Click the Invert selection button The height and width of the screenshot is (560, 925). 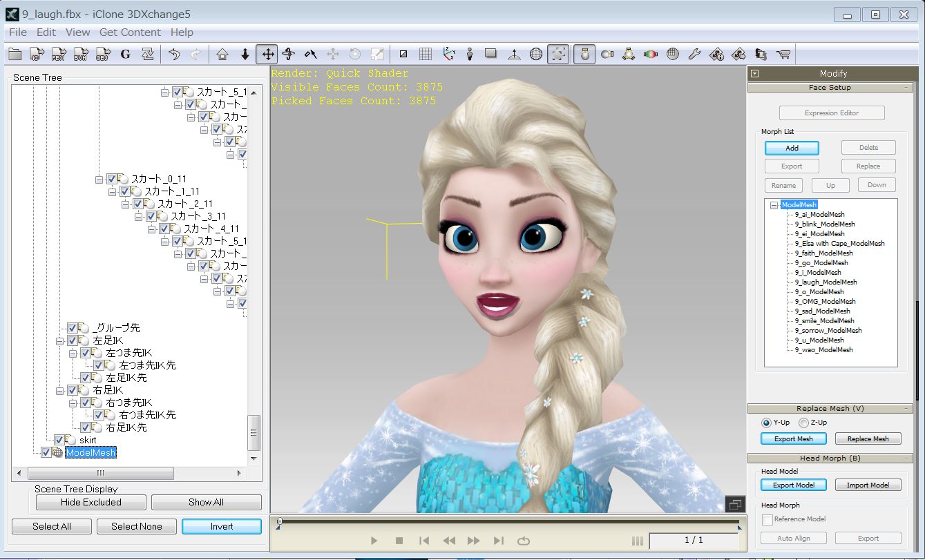(222, 526)
